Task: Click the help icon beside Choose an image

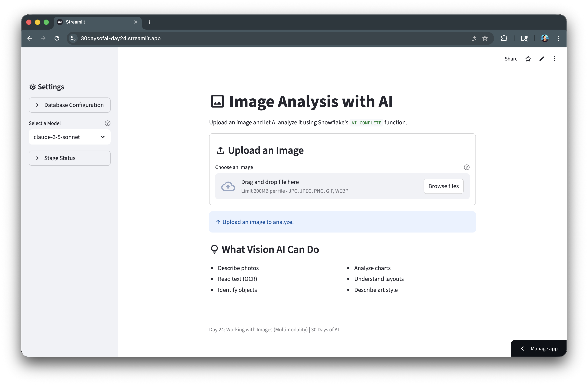Action: tap(466, 167)
